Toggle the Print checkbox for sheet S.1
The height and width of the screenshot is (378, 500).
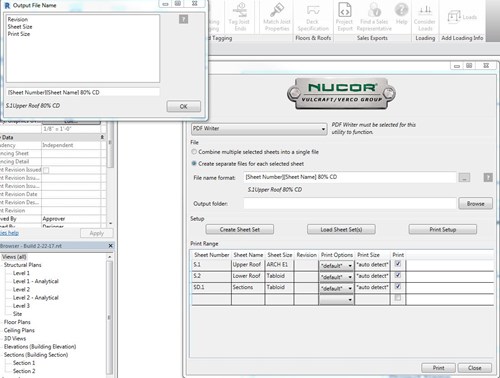point(398,264)
